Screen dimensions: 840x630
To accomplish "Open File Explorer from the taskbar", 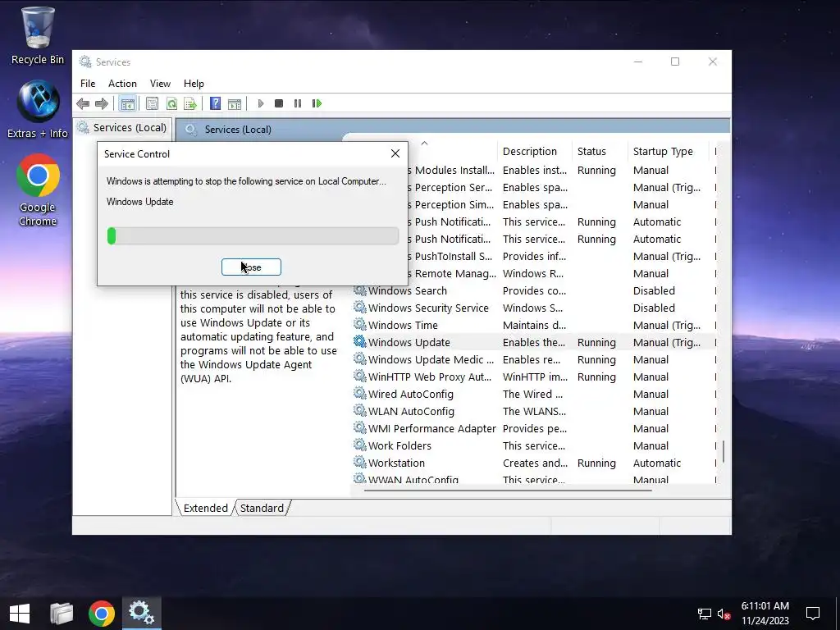I will click(61, 614).
